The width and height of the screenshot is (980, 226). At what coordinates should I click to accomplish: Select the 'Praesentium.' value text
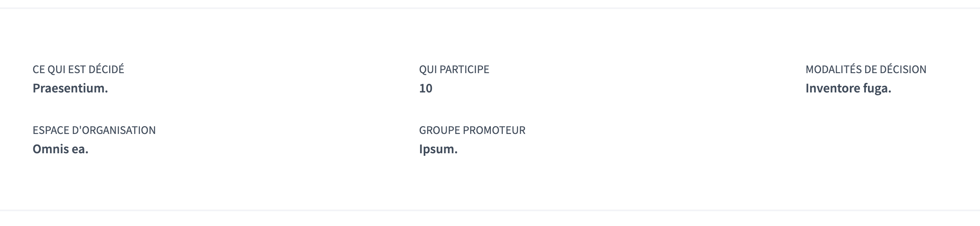(x=70, y=88)
